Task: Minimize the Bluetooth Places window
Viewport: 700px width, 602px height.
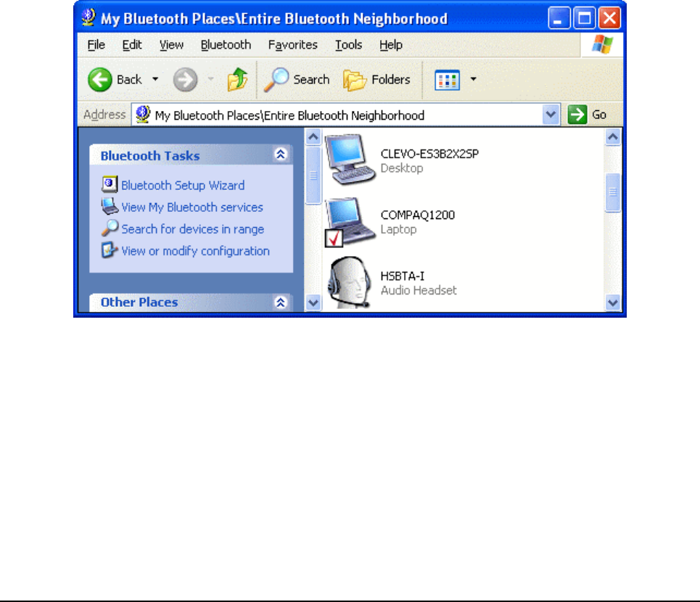Action: pos(558,18)
